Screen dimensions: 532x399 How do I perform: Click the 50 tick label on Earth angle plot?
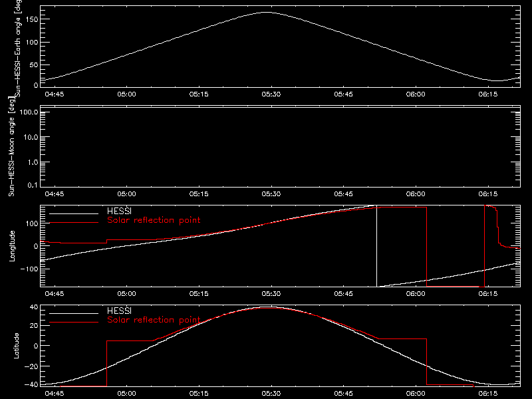[34, 65]
